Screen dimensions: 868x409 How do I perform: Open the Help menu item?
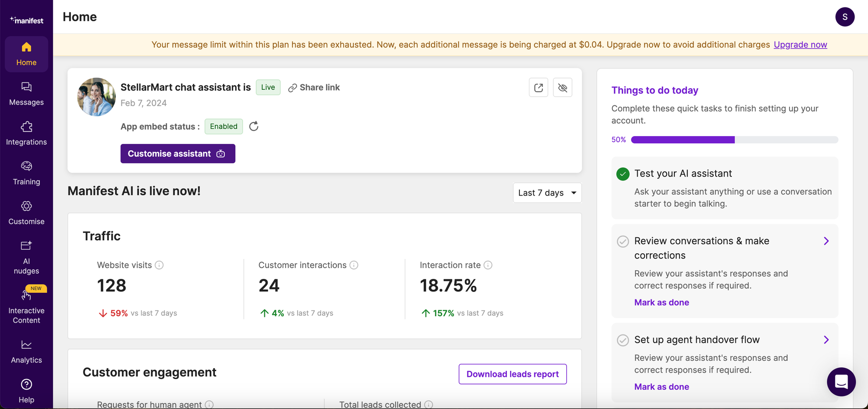[26, 391]
